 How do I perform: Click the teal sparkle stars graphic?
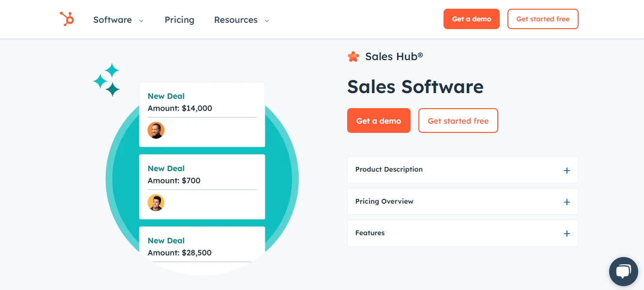pos(107,80)
